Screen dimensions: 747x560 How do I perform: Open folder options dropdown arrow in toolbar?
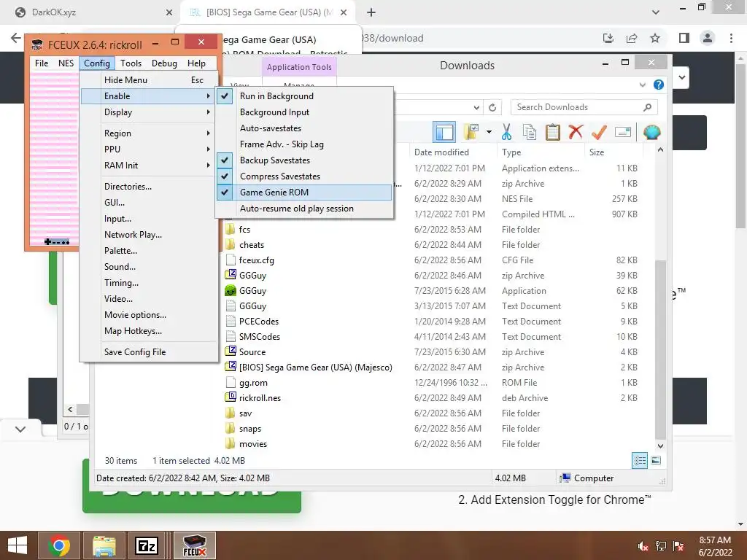tap(489, 132)
